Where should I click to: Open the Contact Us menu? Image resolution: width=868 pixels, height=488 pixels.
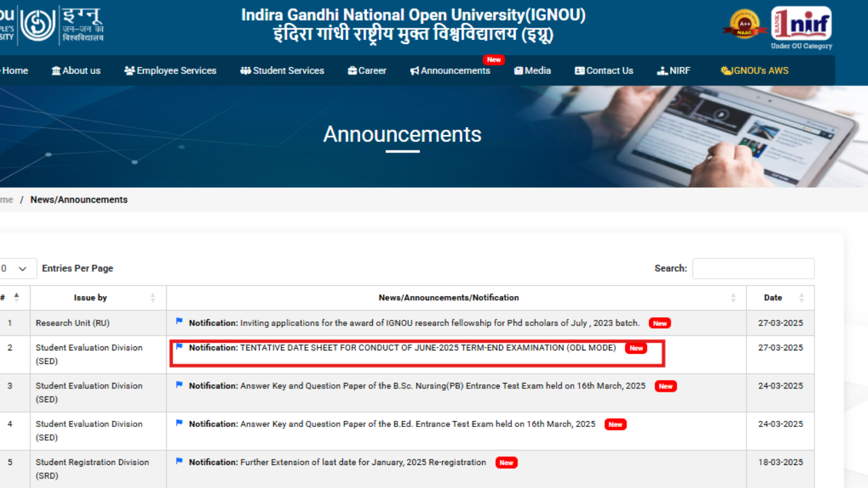coord(604,70)
